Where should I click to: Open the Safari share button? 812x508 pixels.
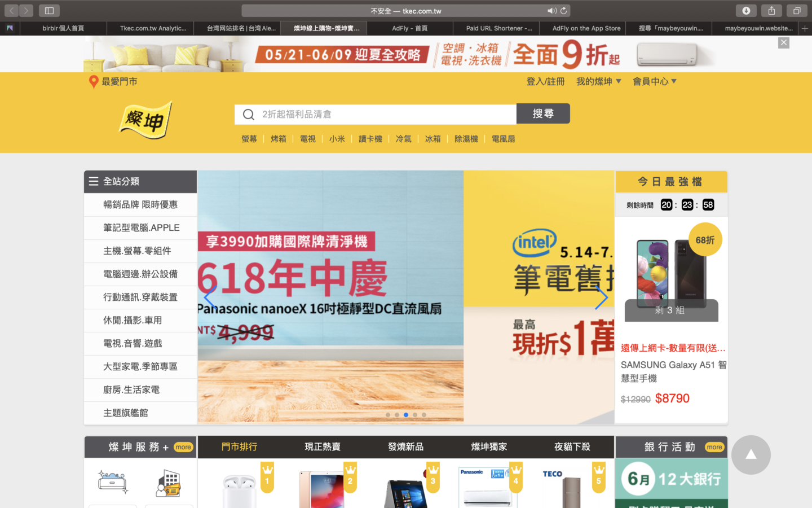771,11
